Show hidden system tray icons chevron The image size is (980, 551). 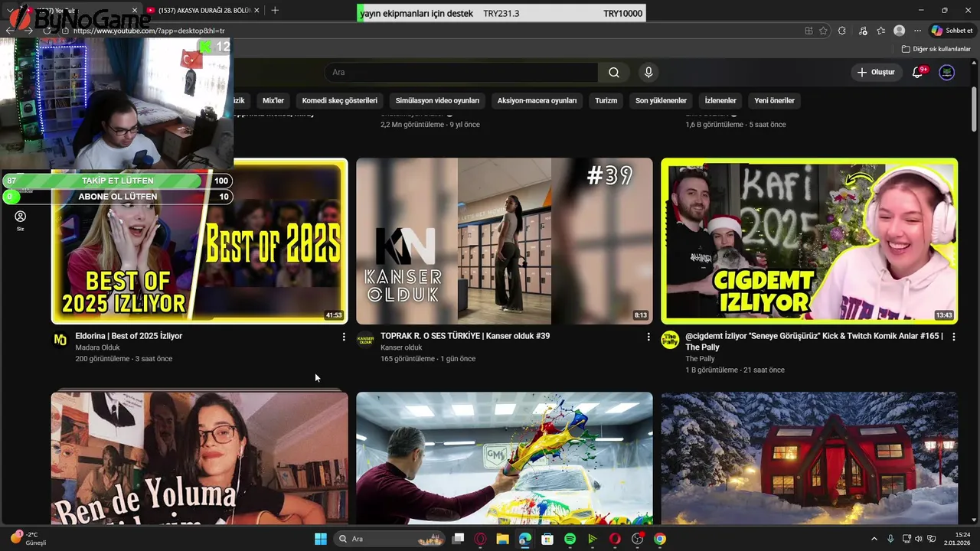point(874,539)
